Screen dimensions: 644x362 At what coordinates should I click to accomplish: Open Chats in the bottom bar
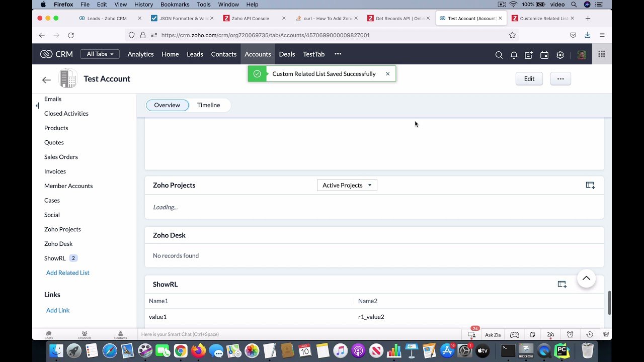coord(49,335)
